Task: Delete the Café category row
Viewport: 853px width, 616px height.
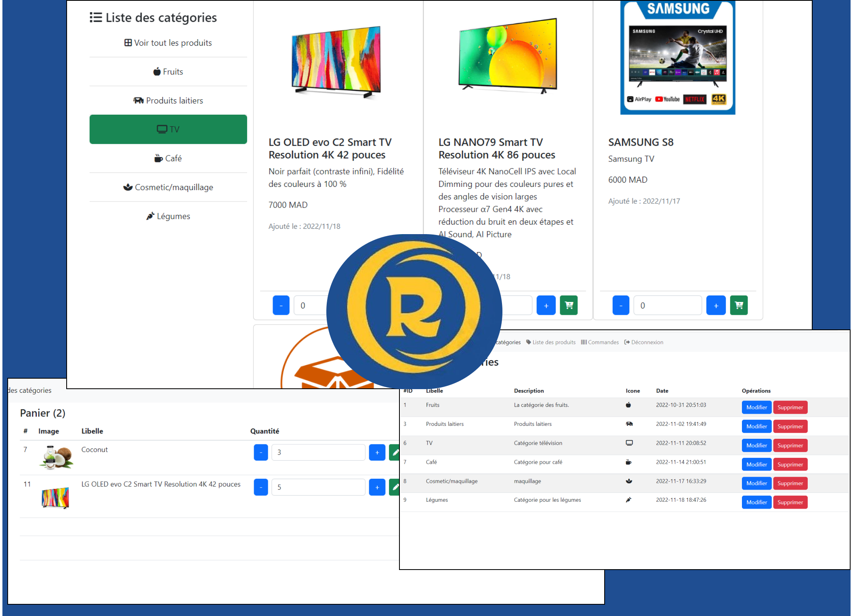Action: tap(790, 464)
